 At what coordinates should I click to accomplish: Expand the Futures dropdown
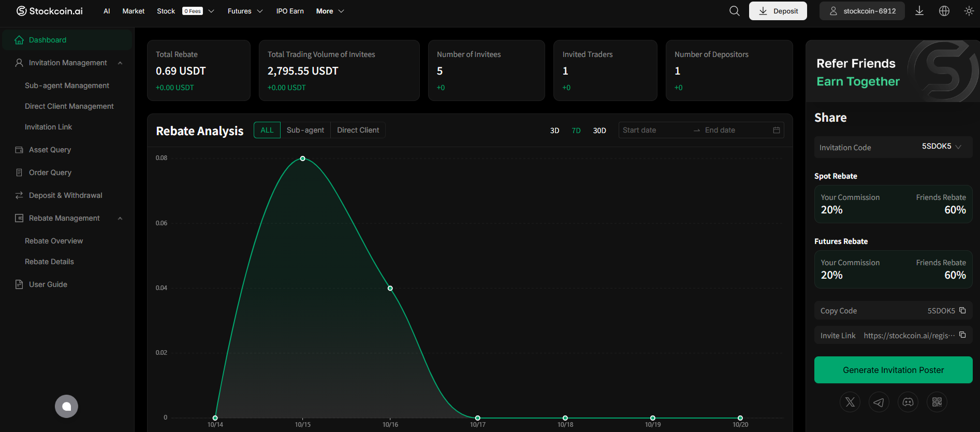tap(245, 11)
